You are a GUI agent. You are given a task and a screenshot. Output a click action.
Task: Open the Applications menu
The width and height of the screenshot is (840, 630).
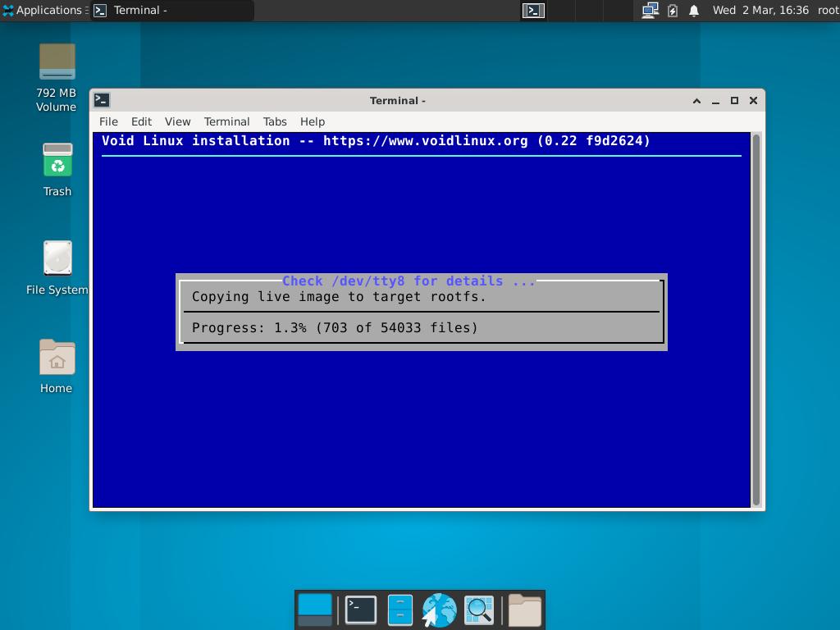(x=44, y=10)
